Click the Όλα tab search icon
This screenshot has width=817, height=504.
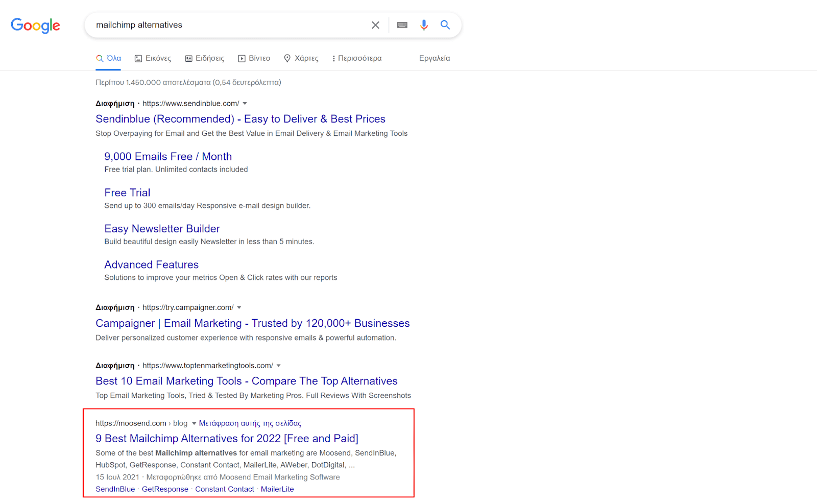pyautogui.click(x=100, y=59)
